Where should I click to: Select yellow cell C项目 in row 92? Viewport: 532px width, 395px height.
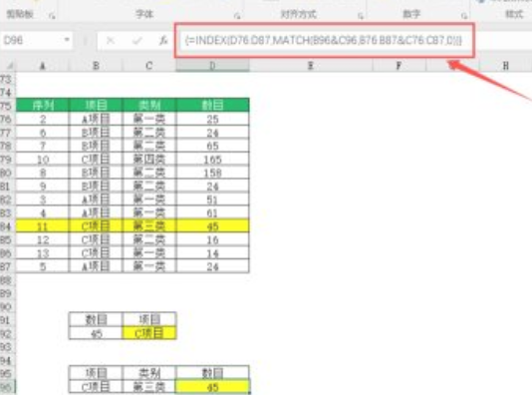click(149, 333)
